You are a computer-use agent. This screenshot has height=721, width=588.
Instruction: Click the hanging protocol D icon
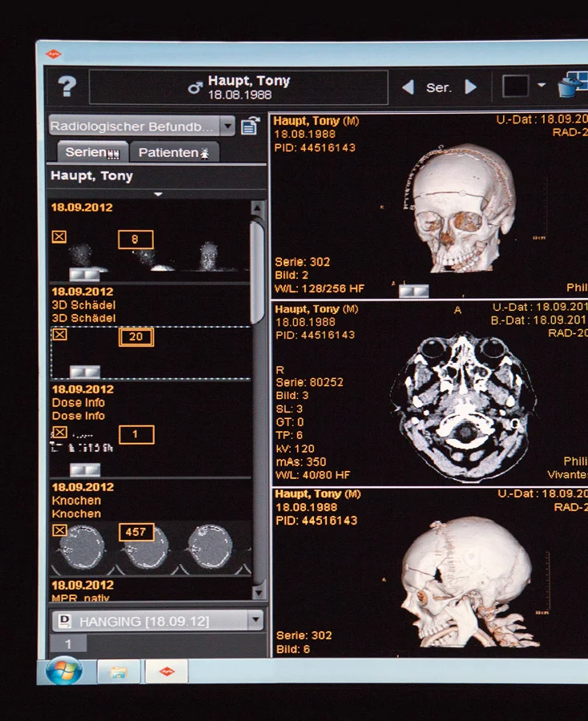(x=65, y=621)
